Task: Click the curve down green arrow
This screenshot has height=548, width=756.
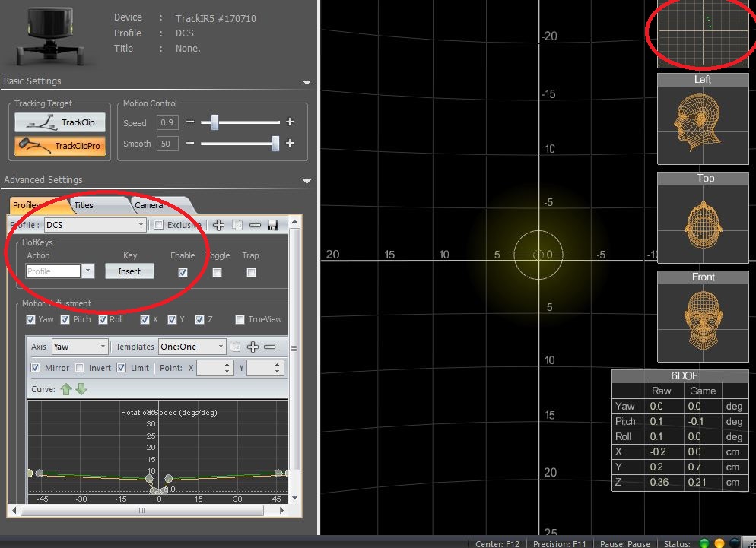Action: pos(81,389)
